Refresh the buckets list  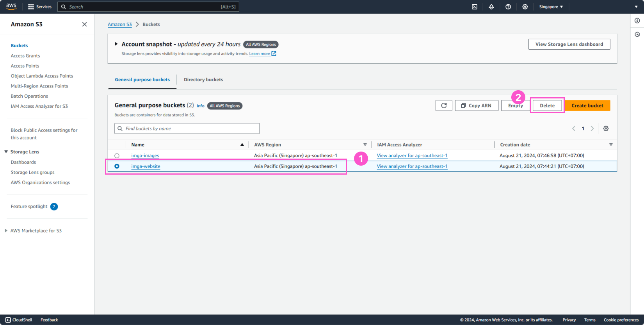[x=444, y=105]
